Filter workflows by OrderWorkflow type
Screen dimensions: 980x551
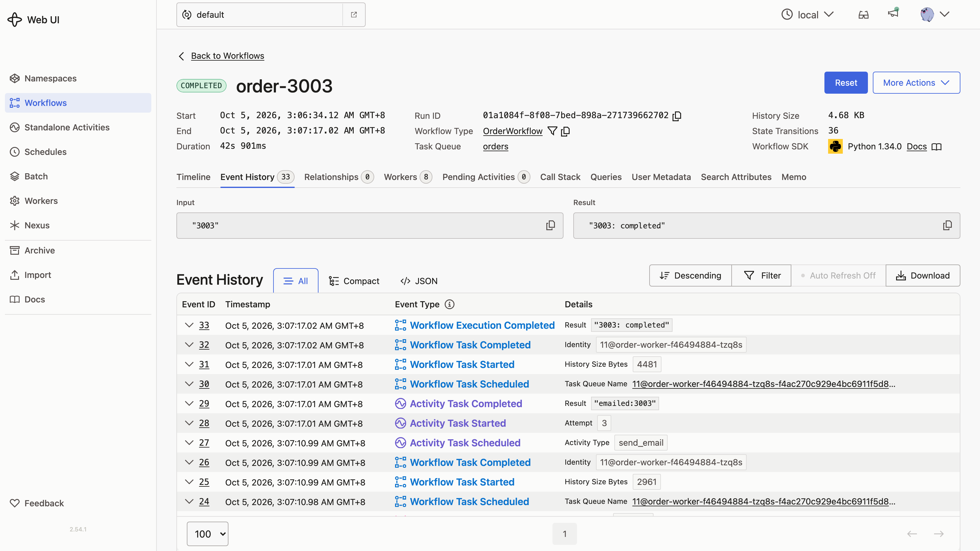pyautogui.click(x=552, y=131)
